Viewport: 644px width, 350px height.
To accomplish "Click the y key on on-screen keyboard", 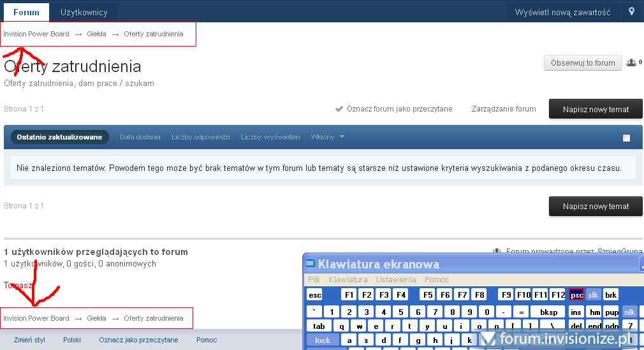I will [x=428, y=326].
